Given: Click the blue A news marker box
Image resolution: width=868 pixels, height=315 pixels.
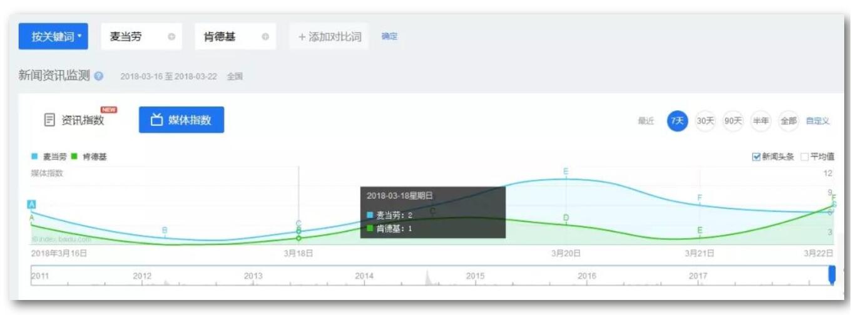Looking at the screenshot, I should coord(31,204).
